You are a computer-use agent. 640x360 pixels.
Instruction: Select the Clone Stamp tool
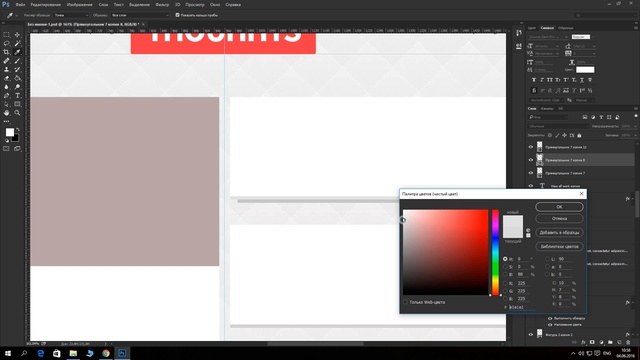coord(7,69)
